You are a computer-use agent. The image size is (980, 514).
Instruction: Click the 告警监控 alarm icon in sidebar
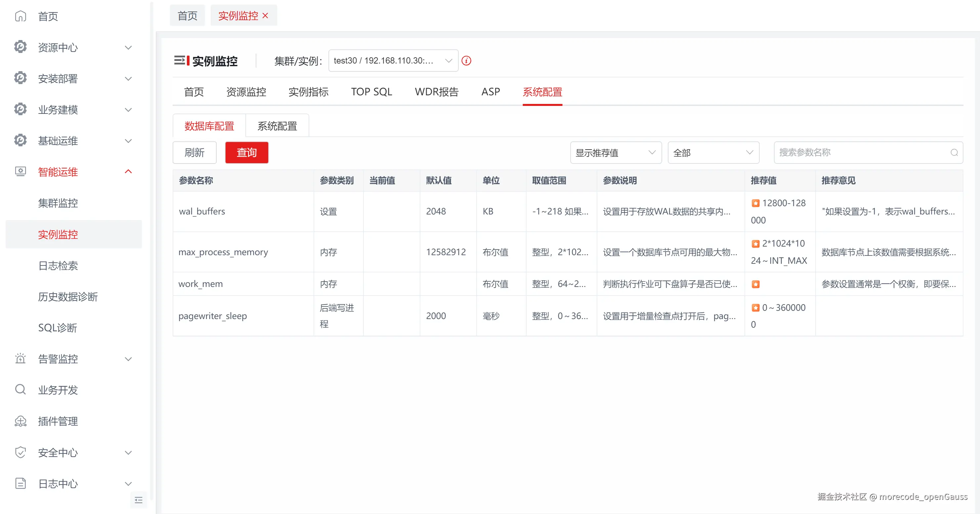point(21,359)
